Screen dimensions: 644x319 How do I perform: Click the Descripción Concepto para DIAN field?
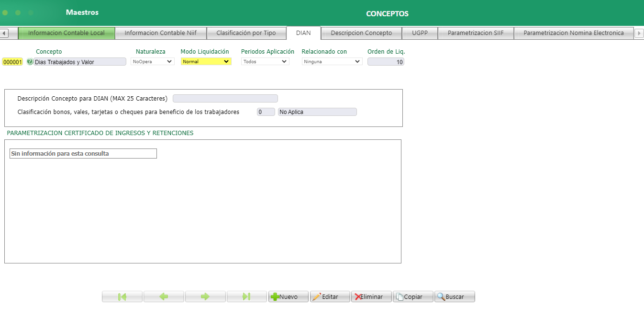point(225,99)
